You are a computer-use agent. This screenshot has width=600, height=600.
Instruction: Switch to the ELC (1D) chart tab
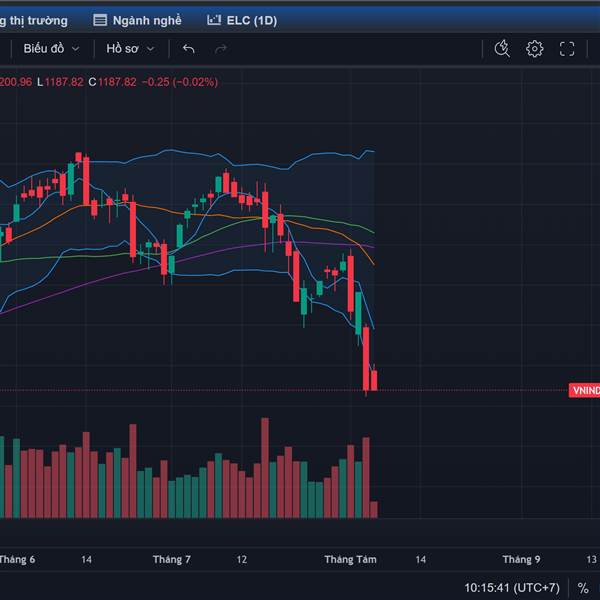click(242, 20)
